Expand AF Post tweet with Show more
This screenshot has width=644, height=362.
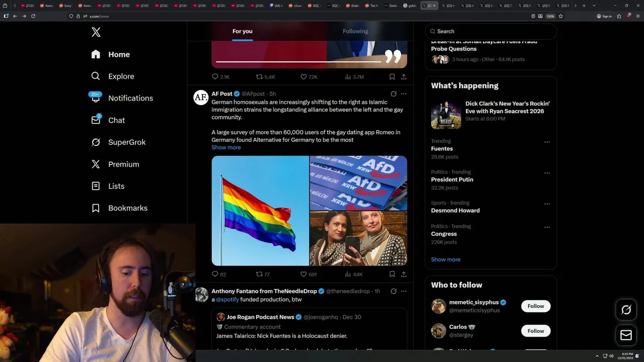click(226, 147)
